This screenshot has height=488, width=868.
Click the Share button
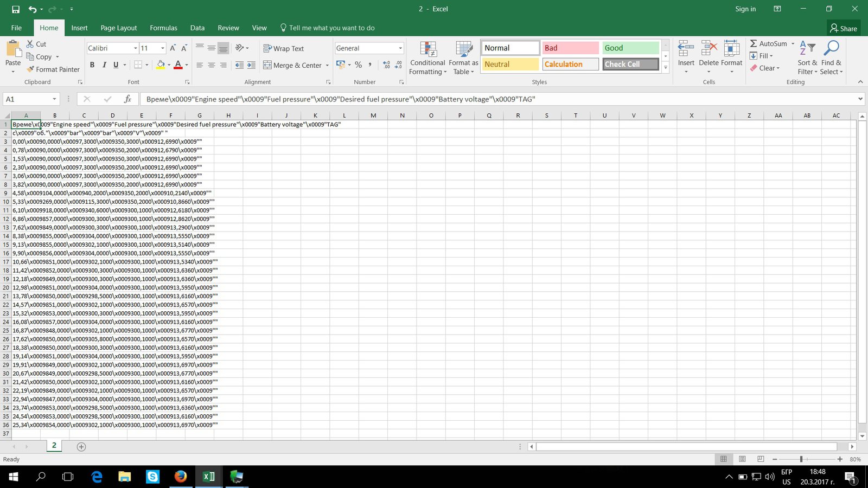(844, 28)
